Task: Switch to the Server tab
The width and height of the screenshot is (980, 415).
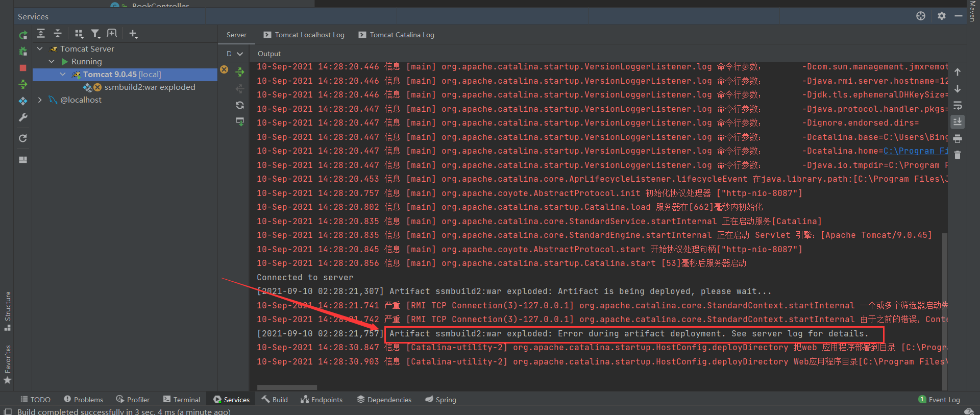Action: click(x=236, y=35)
